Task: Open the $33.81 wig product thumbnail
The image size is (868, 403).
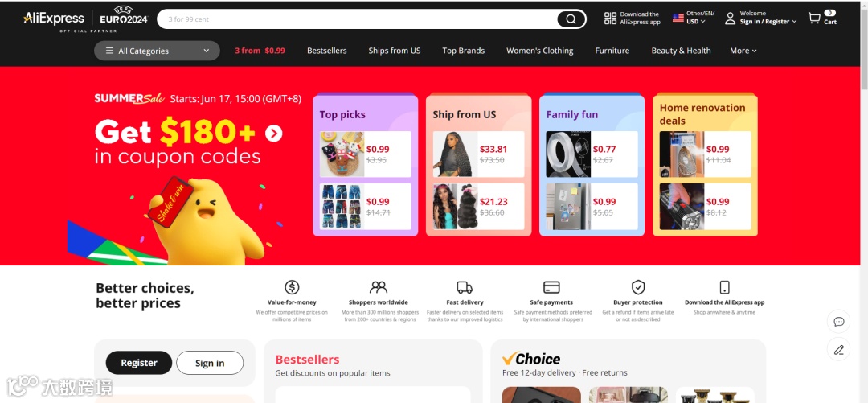Action: pos(455,154)
